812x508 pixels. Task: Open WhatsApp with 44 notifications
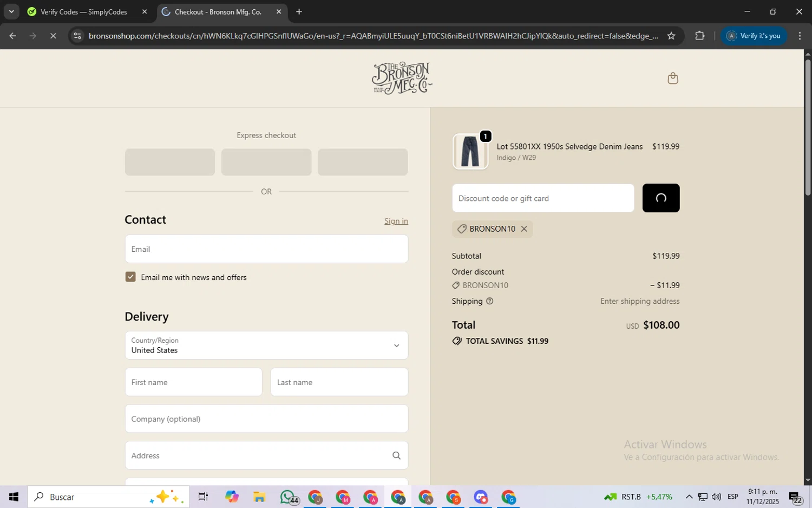click(288, 497)
